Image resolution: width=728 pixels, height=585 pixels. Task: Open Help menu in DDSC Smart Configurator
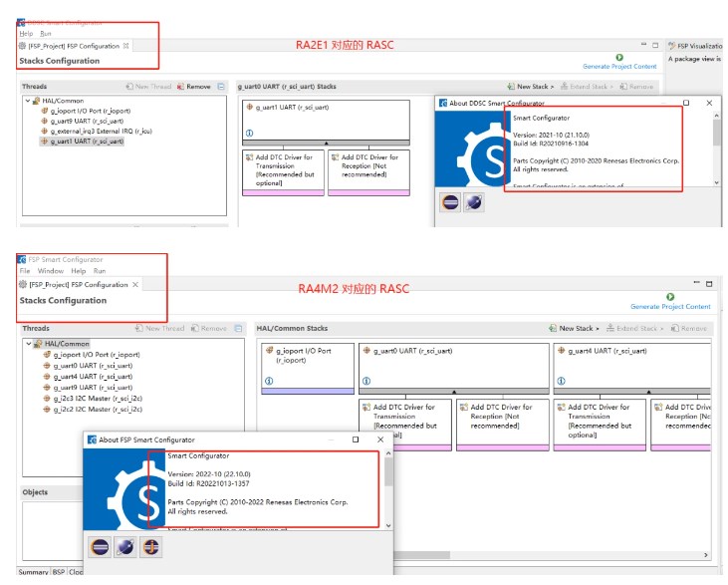point(27,34)
